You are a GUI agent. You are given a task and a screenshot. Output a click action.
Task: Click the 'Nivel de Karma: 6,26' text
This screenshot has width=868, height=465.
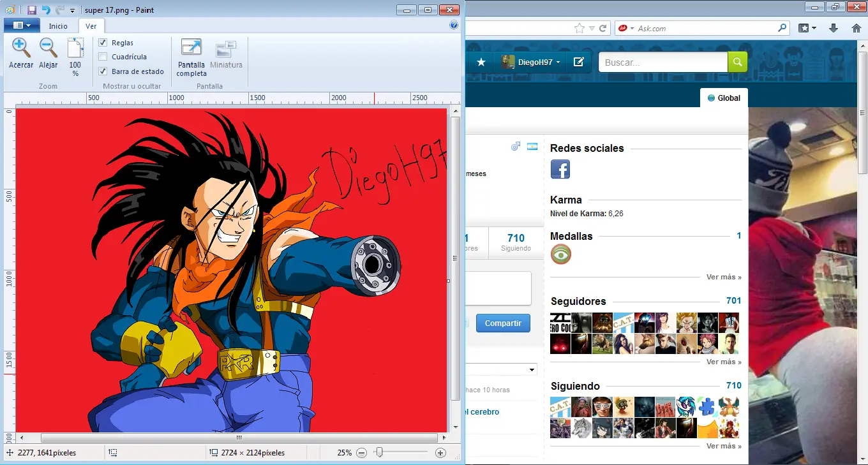[587, 214]
